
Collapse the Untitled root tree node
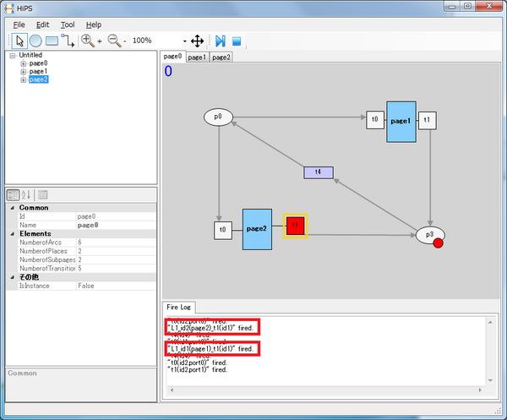coord(13,56)
